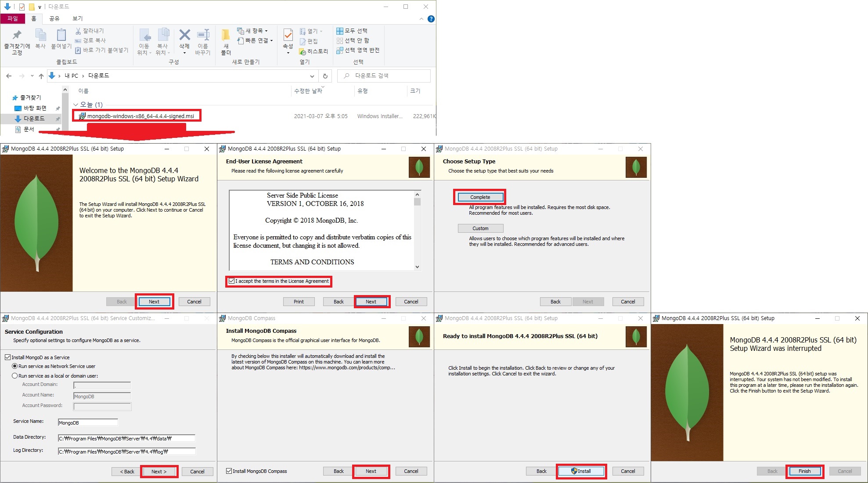Viewport: 868px width, 483px height.
Task: Click the Delete (삭제) icon in ribbon
Action: (x=184, y=35)
